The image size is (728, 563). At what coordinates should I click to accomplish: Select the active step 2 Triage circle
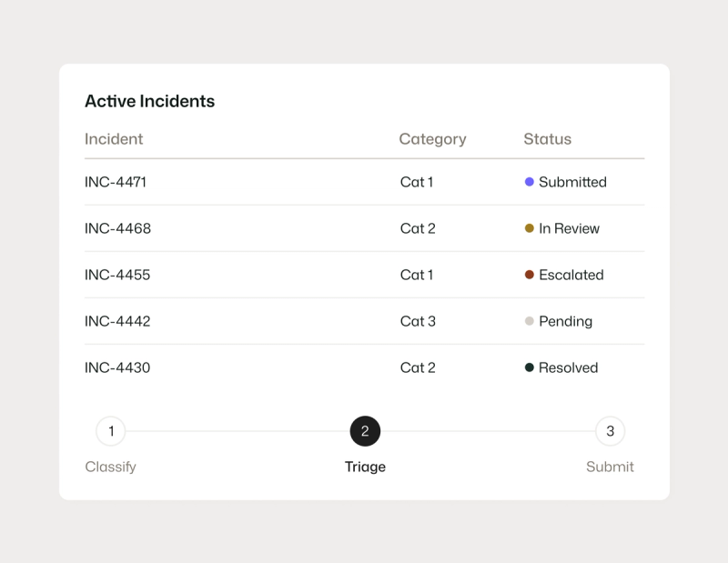365,431
